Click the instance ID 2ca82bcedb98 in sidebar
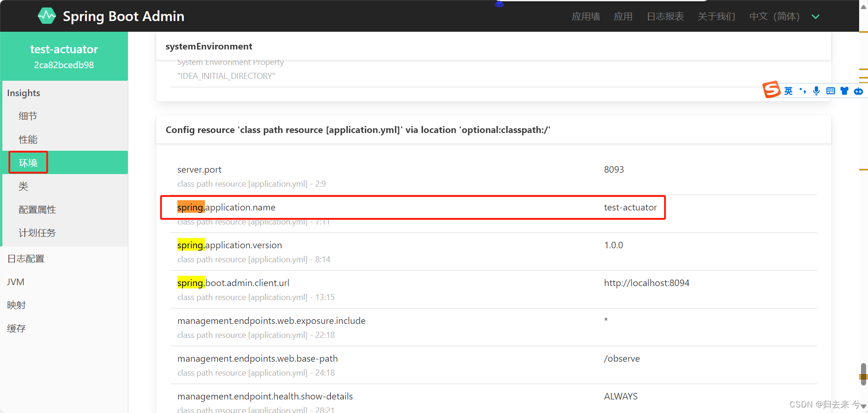 64,65
